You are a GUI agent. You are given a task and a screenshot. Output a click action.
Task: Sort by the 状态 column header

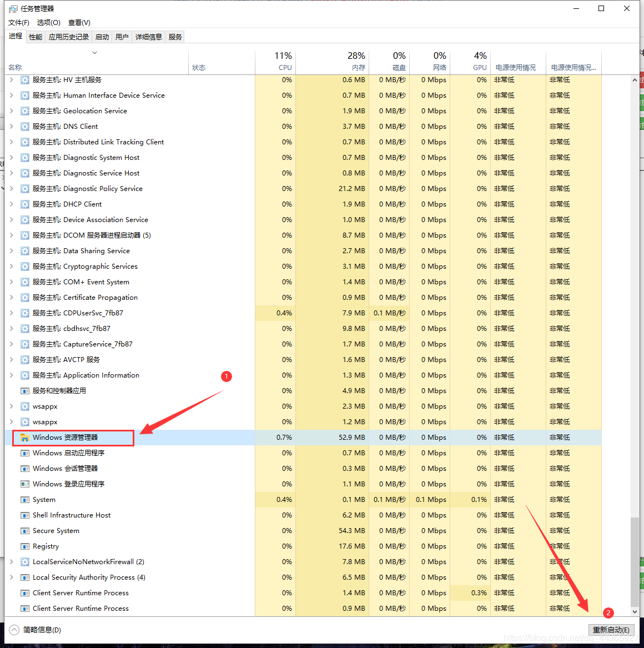[222, 62]
